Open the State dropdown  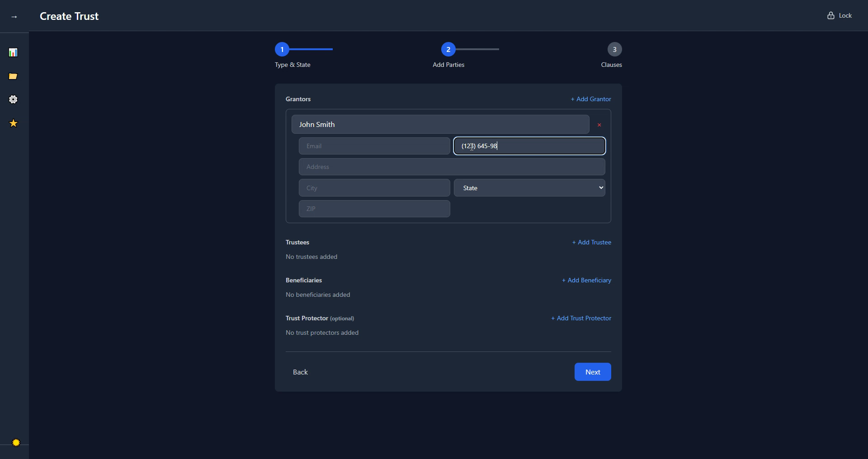tap(529, 188)
